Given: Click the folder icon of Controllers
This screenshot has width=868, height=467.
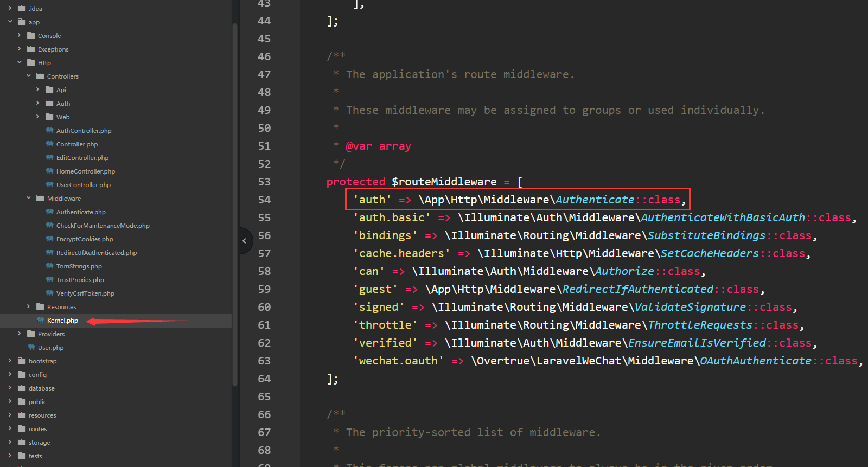Looking at the screenshot, I should [40, 76].
